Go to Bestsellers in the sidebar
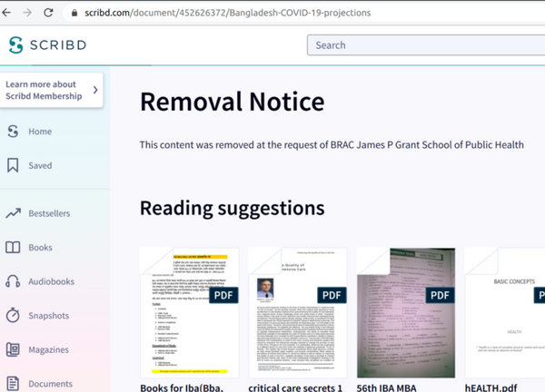Screen dimensions: 545x392 pos(49,213)
